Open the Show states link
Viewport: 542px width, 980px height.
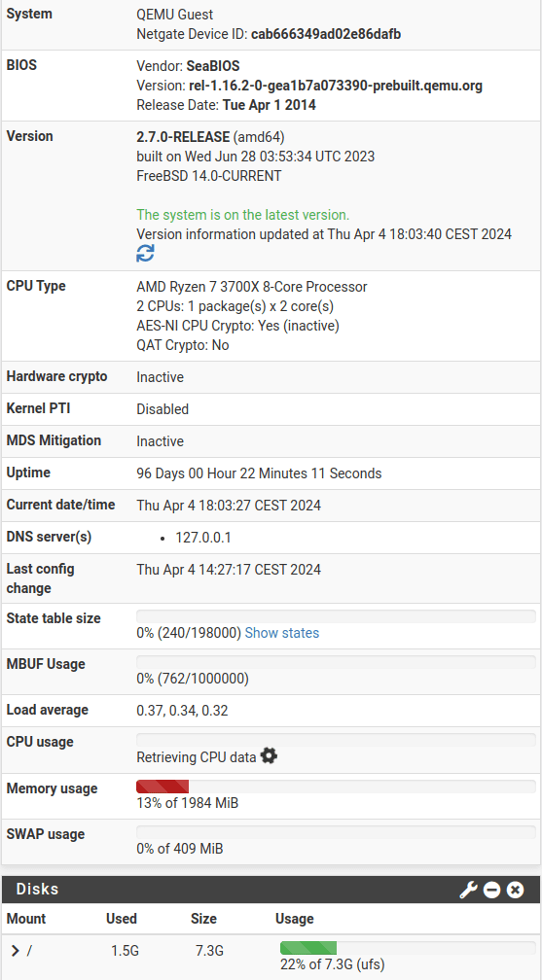pos(281,633)
